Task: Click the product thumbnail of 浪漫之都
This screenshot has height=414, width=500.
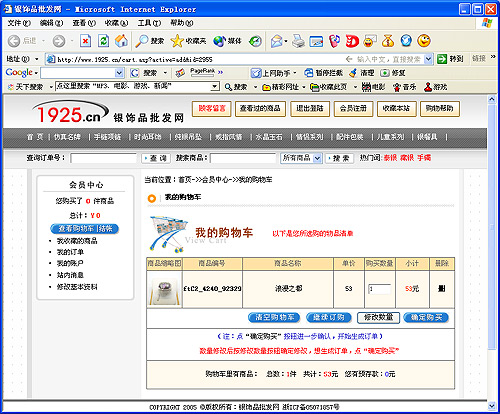Action: tap(164, 289)
